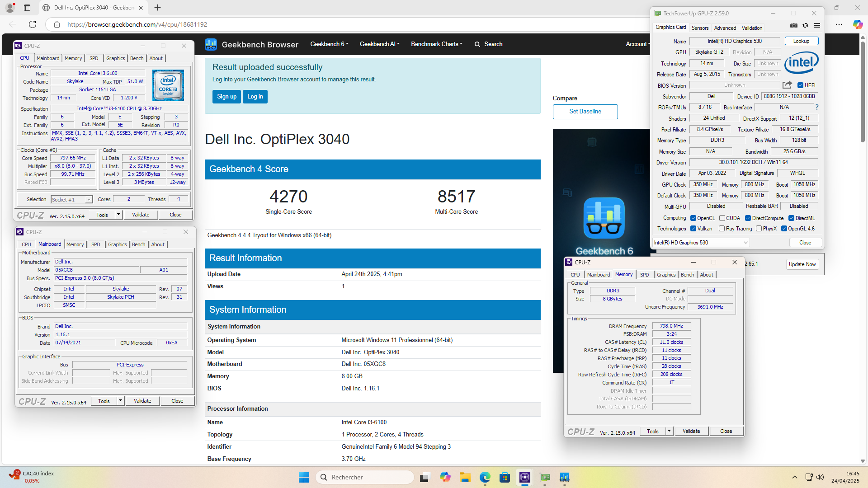Select Bench tab in Mainboard CPU-Z window

point(139,244)
